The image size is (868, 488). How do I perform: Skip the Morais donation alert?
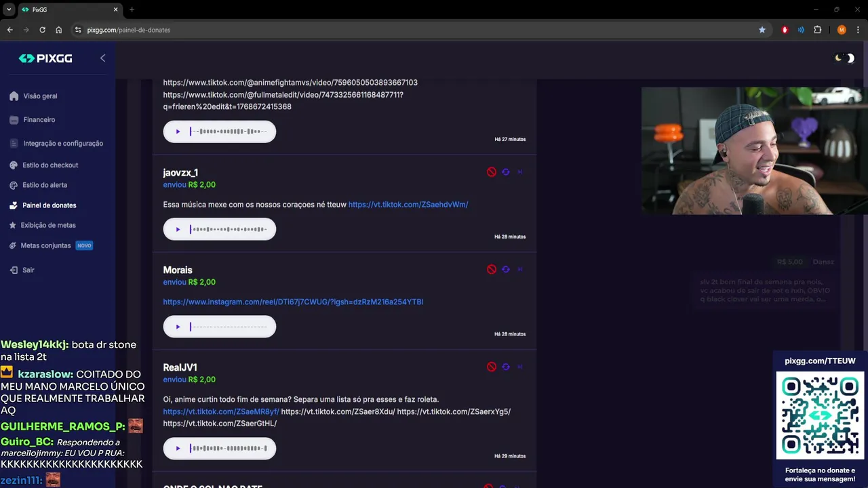[x=520, y=270]
